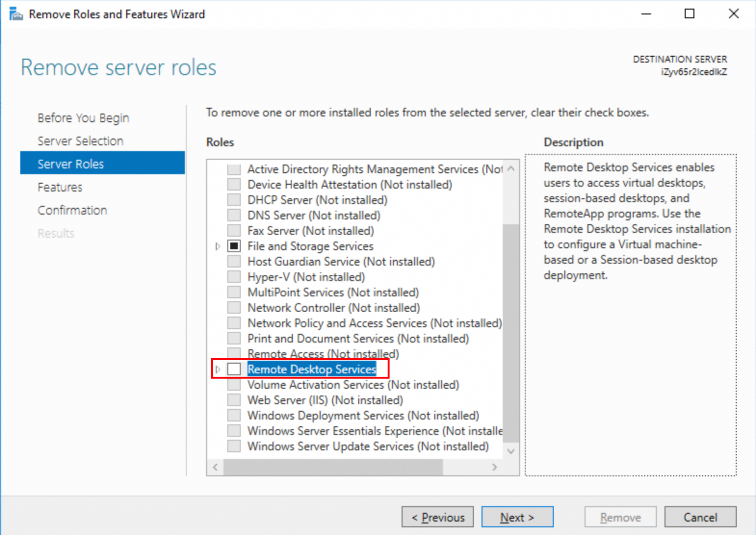Image resolution: width=756 pixels, height=535 pixels.
Task: Click the Web Server (IIS) checkbox
Action: coord(234,400)
